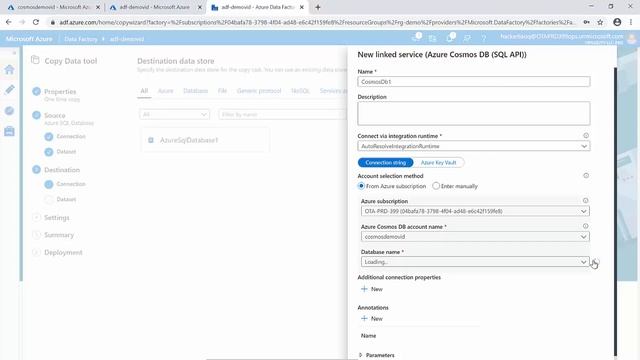The image size is (640, 360).
Task: Select Enter manually option
Action: click(436, 186)
